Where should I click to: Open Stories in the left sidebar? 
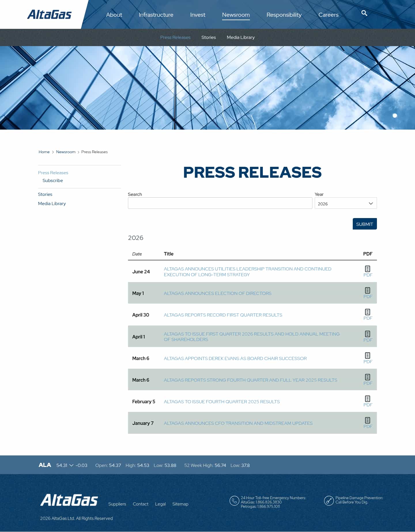[x=45, y=194]
